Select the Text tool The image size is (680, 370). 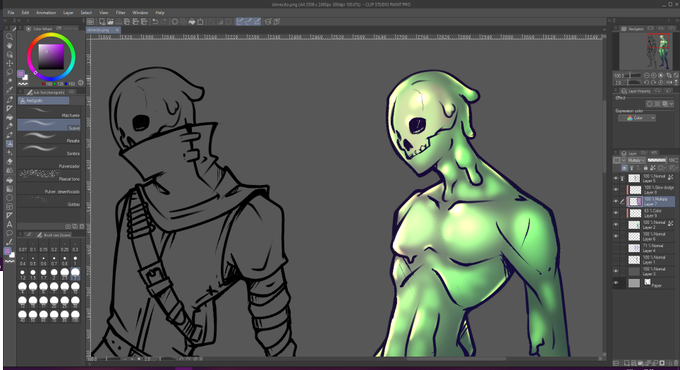pyautogui.click(x=9, y=224)
